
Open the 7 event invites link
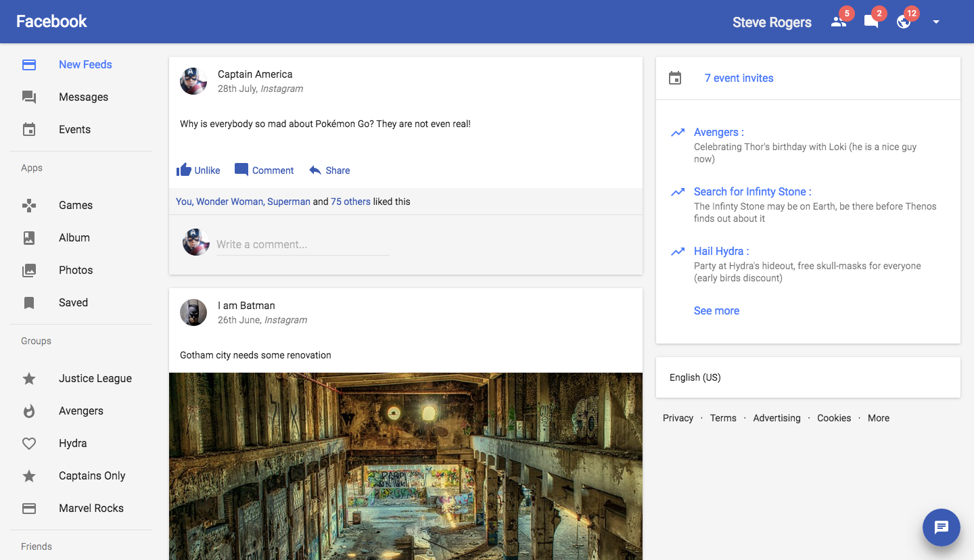pyautogui.click(x=739, y=78)
